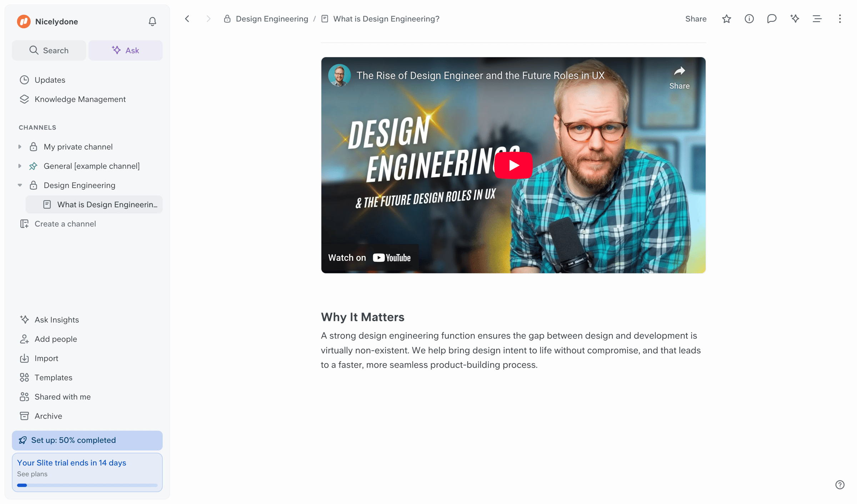Open the Ask AI tab
Image resolution: width=857 pixels, height=504 pixels.
pyautogui.click(x=125, y=50)
